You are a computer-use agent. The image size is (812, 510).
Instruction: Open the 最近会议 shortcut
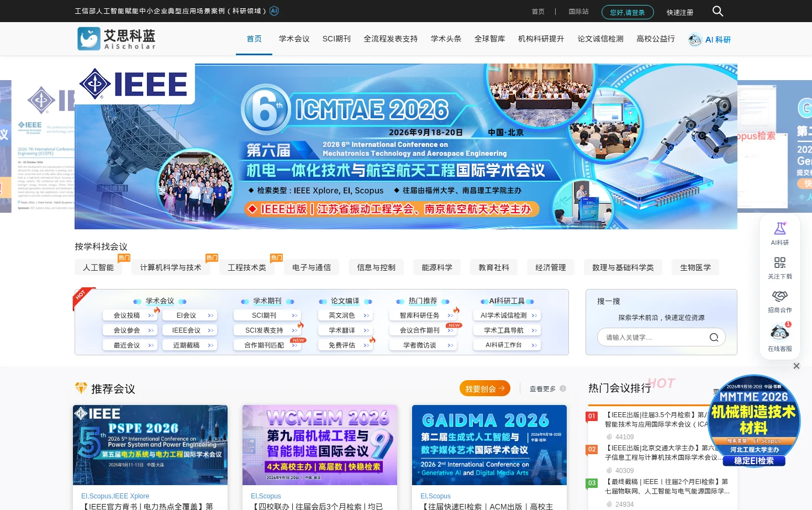[130, 345]
